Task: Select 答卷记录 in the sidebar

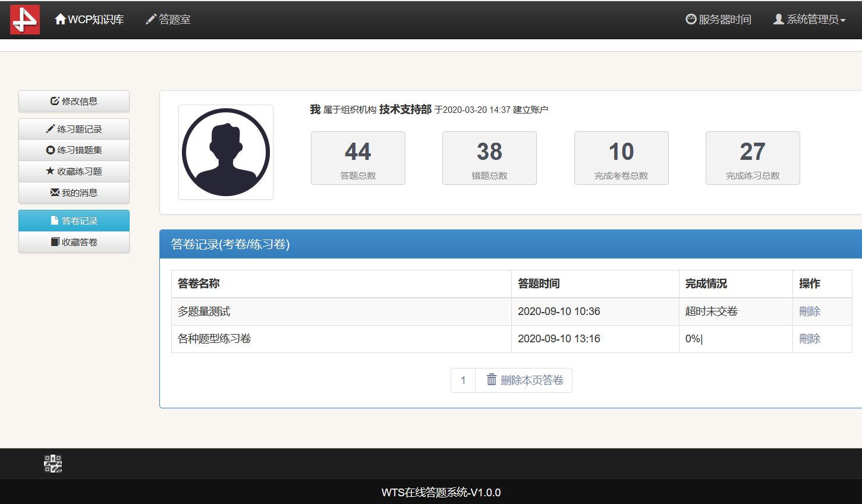Action: pos(74,221)
